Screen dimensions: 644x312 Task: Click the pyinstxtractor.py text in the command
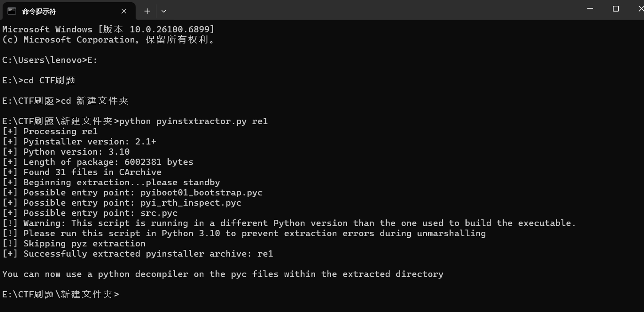click(201, 121)
